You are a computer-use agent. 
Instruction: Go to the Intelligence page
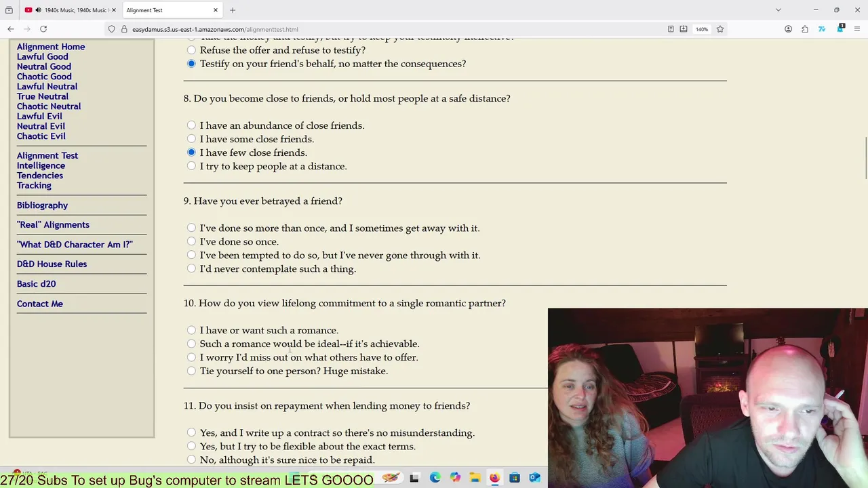coord(41,165)
